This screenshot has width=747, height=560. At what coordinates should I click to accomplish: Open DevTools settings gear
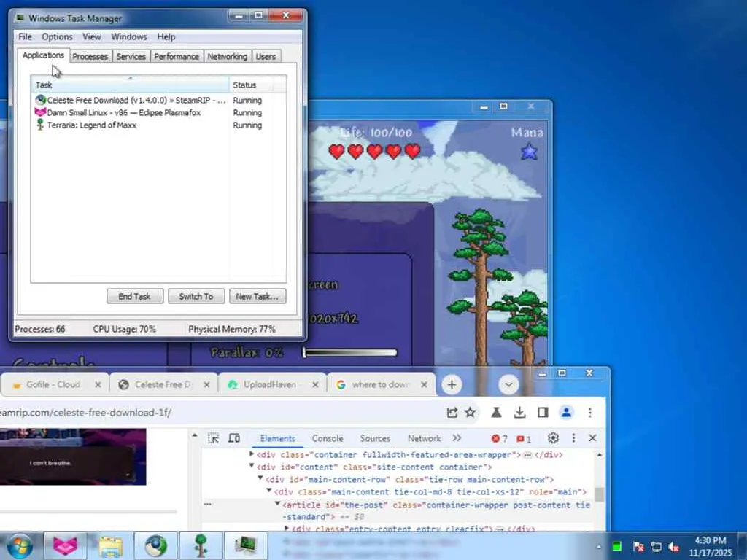click(553, 438)
